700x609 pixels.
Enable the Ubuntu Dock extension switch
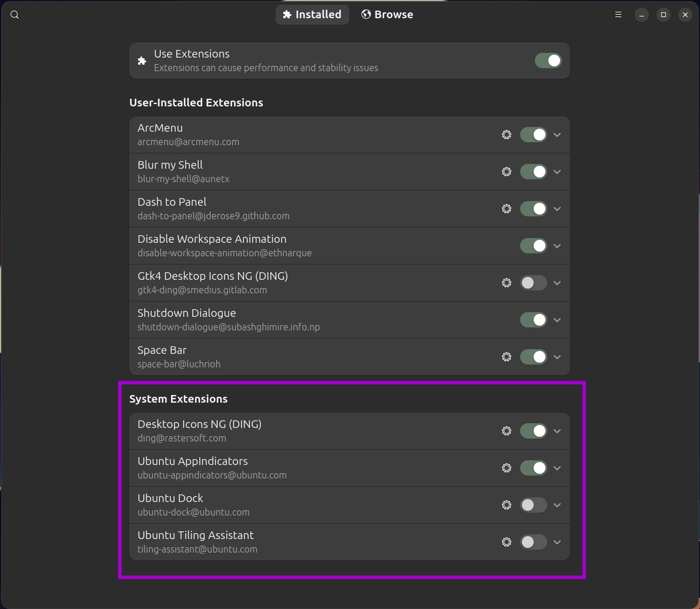coord(533,505)
